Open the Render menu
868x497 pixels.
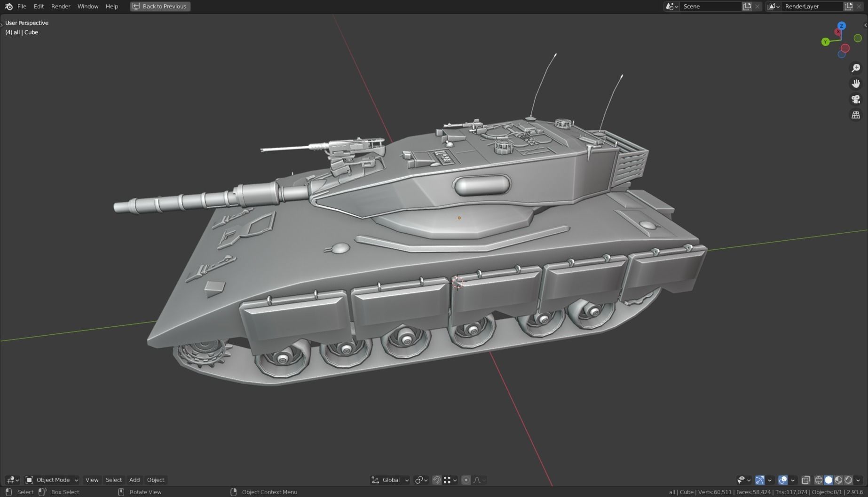61,7
